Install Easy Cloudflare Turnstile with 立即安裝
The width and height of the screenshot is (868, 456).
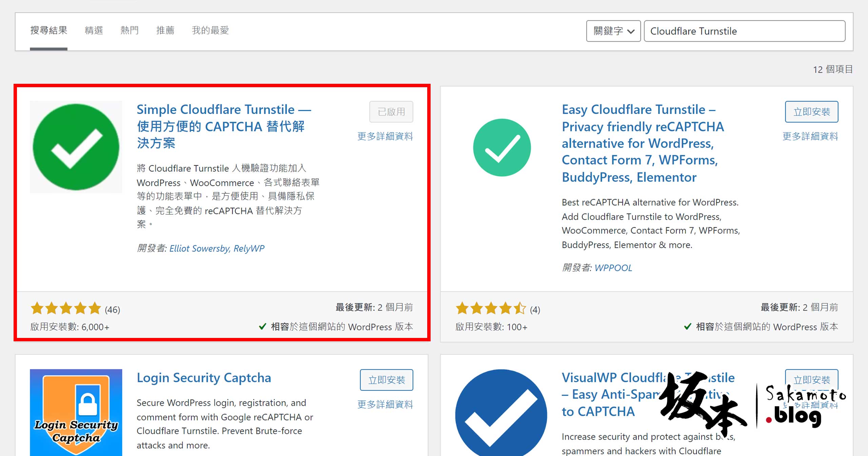coord(811,112)
